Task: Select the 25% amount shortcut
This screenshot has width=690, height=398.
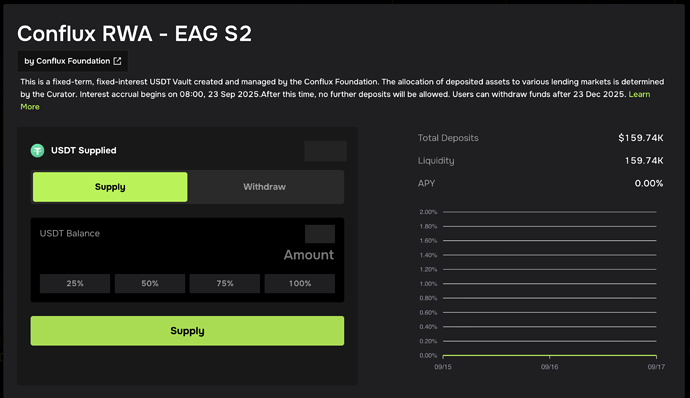Action: click(x=75, y=284)
